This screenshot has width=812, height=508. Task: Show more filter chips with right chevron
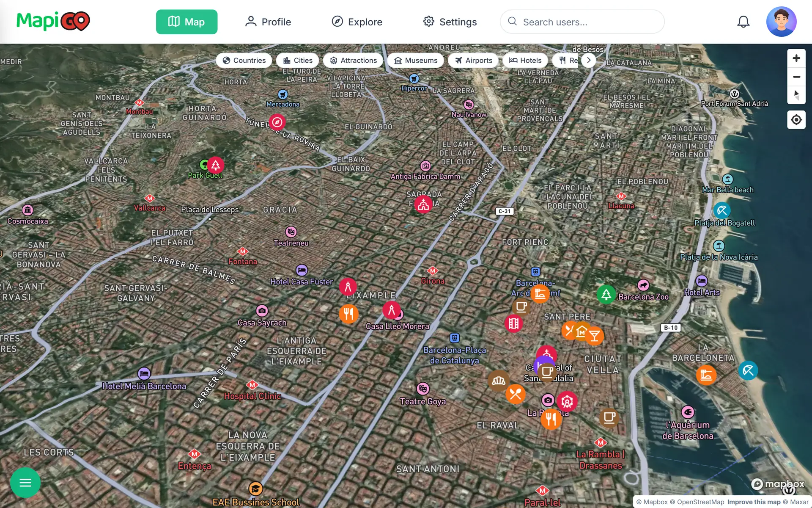tap(589, 60)
